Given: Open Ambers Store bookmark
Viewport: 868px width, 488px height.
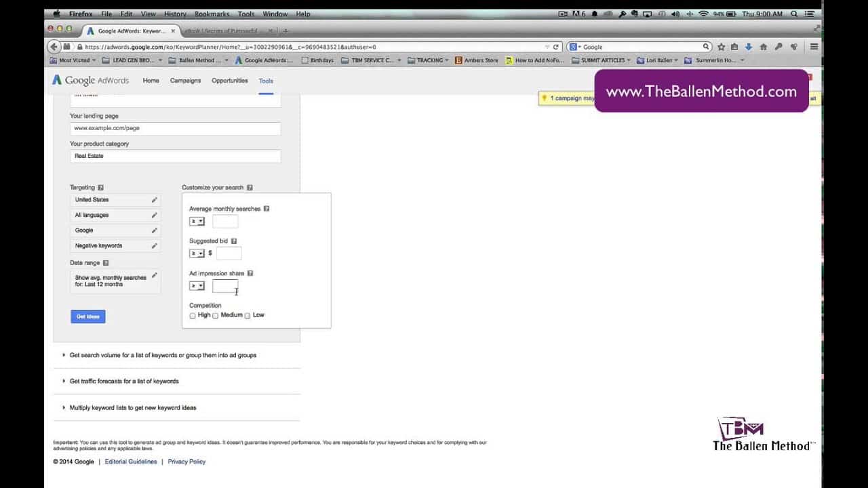Looking at the screenshot, I should [x=477, y=60].
